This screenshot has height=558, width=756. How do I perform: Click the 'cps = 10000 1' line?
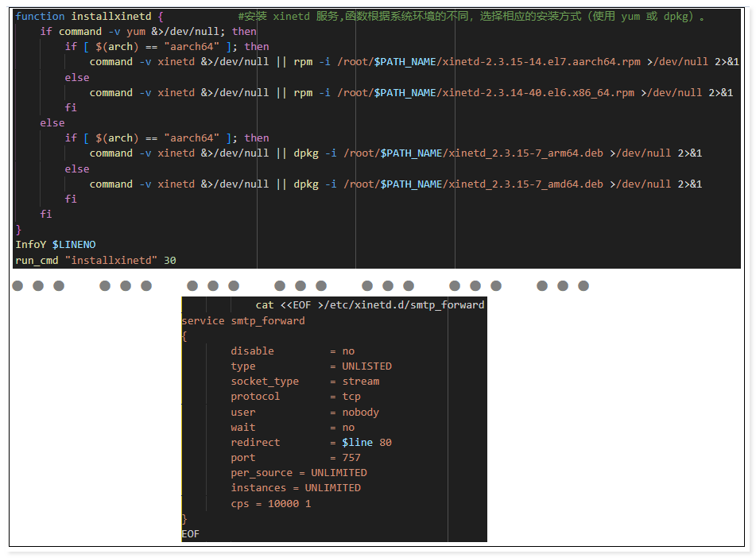coord(271,504)
